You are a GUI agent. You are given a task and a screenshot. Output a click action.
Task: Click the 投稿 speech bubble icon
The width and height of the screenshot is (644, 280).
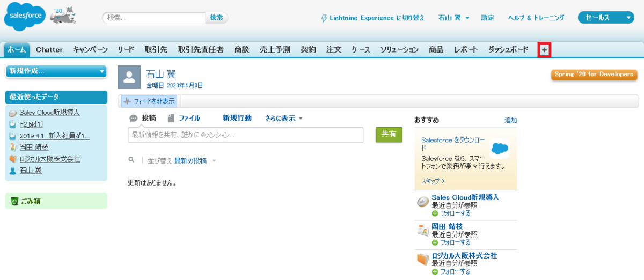(134, 119)
